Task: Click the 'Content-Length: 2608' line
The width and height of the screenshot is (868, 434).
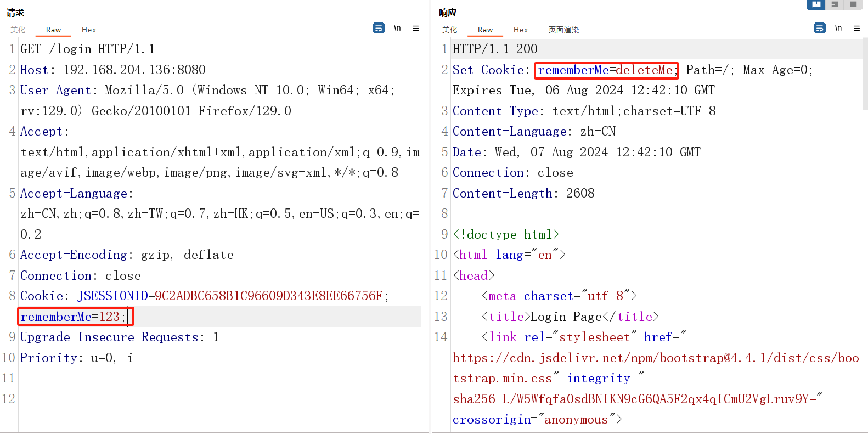Action: pyautogui.click(x=523, y=193)
